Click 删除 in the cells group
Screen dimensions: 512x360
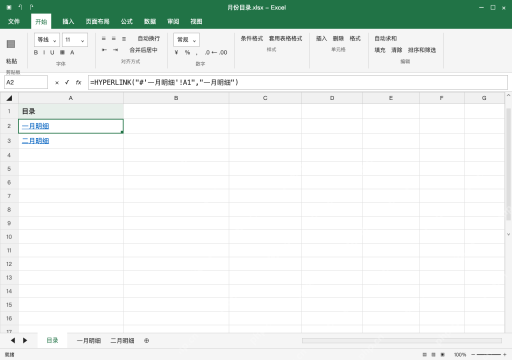338,39
